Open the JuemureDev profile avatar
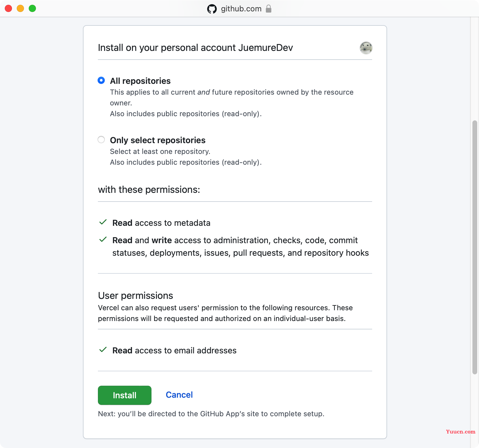479x448 pixels. [366, 48]
